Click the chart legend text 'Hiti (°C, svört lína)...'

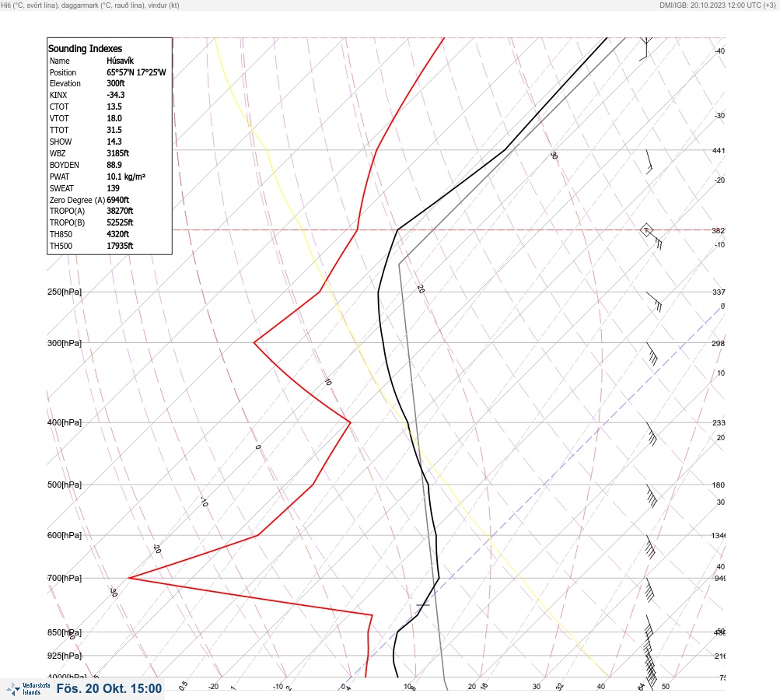pyautogui.click(x=90, y=5)
